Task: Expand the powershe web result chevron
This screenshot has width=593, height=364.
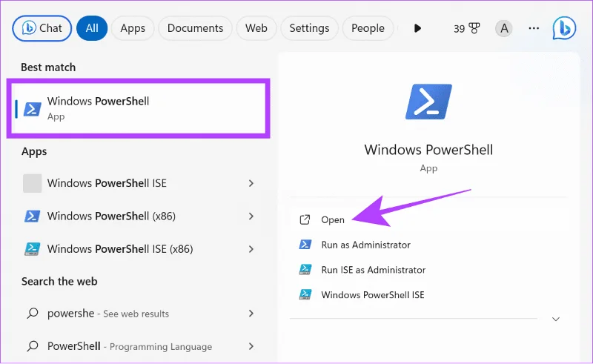Action: click(251, 314)
